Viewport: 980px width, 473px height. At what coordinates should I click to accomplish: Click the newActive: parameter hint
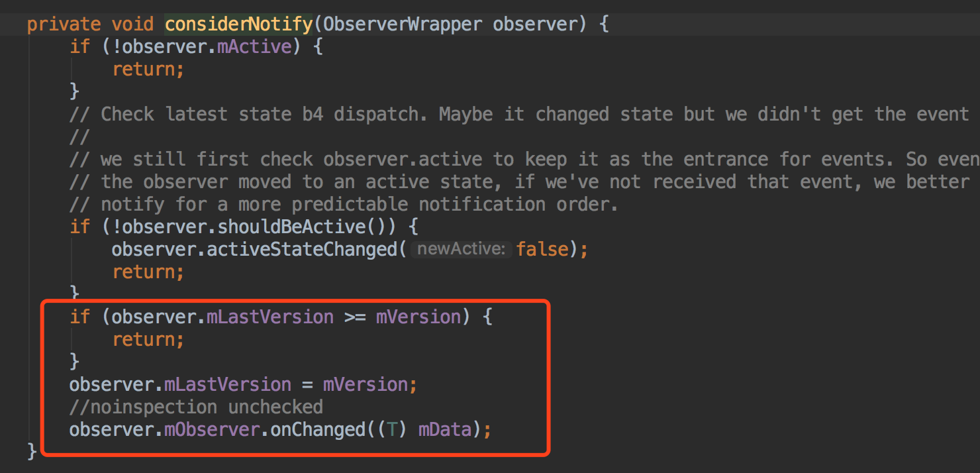tap(461, 250)
